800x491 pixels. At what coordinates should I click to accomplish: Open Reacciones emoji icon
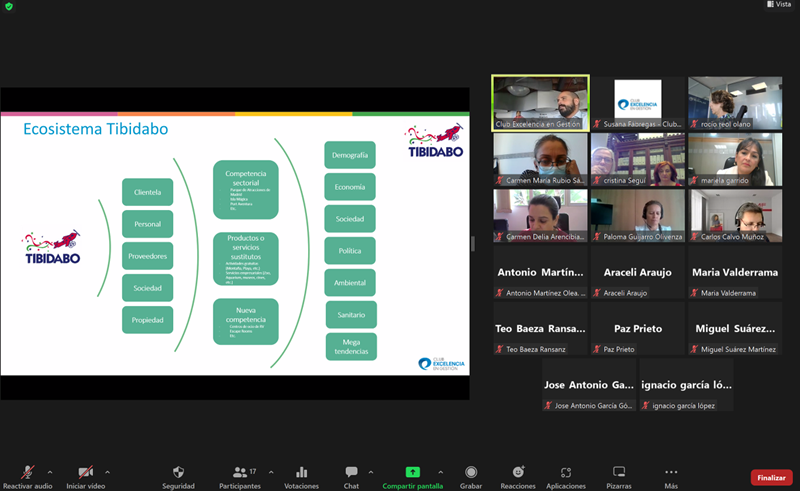click(x=518, y=472)
